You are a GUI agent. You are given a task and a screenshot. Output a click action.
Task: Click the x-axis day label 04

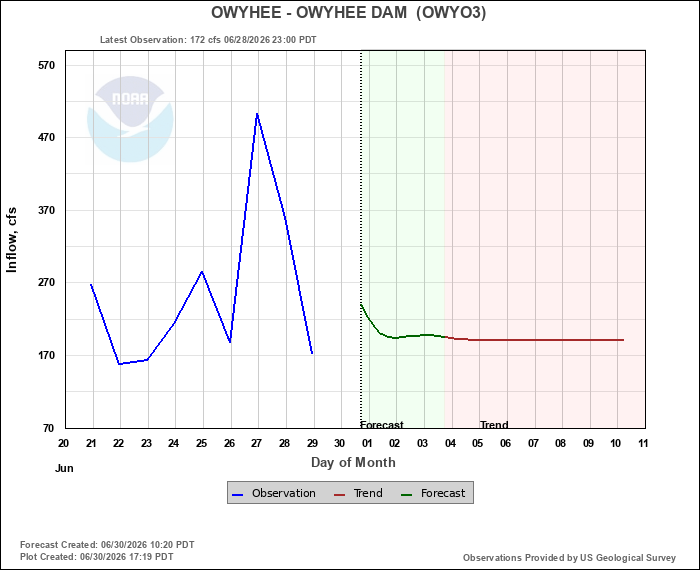[450, 443]
